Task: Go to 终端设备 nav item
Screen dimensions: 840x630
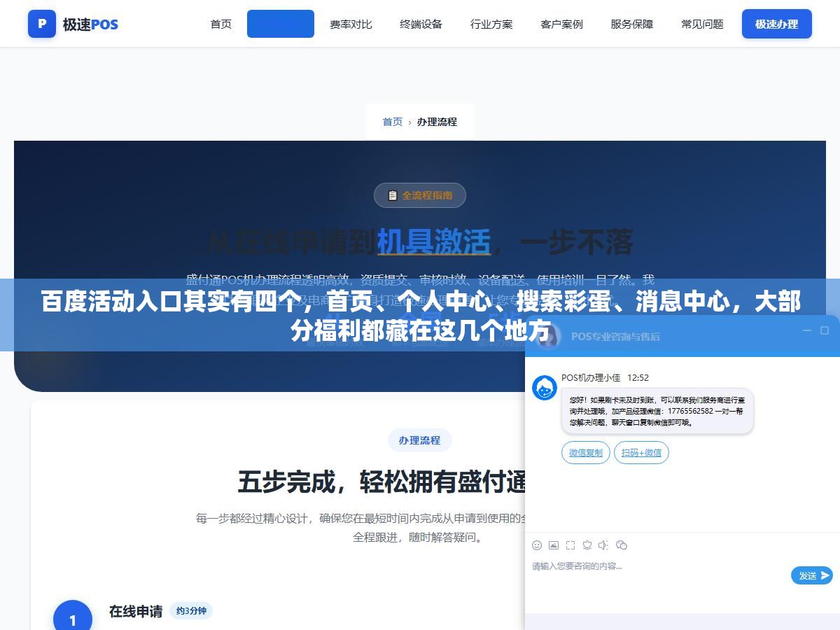Action: pos(421,24)
